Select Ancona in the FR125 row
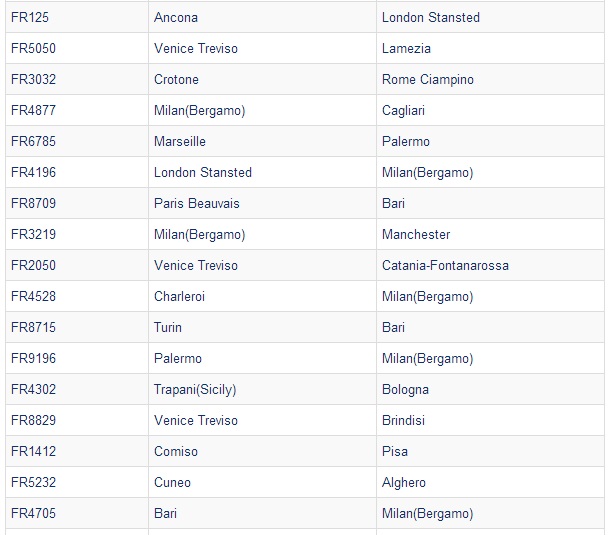Screen dimensions: 611x535 [176, 18]
